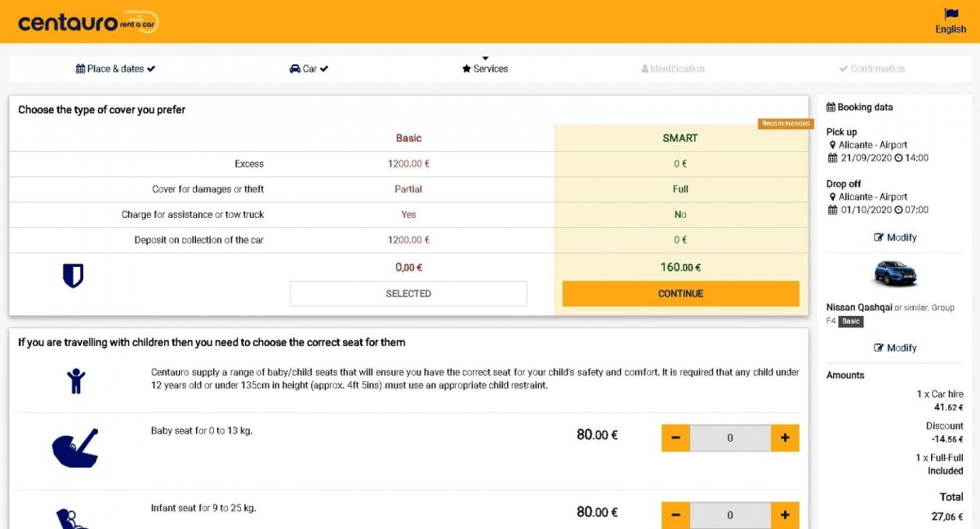Go to Place & dates step

115,69
